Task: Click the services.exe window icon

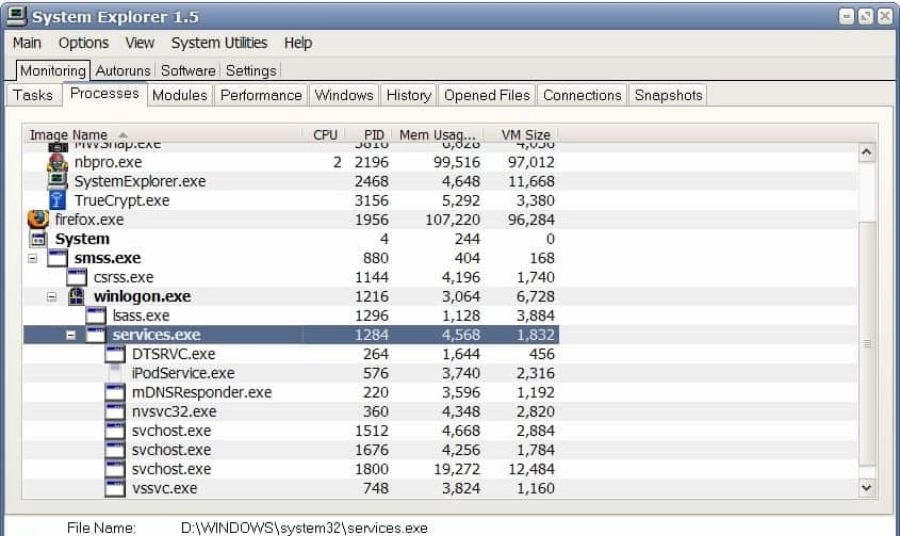Action: [x=96, y=335]
